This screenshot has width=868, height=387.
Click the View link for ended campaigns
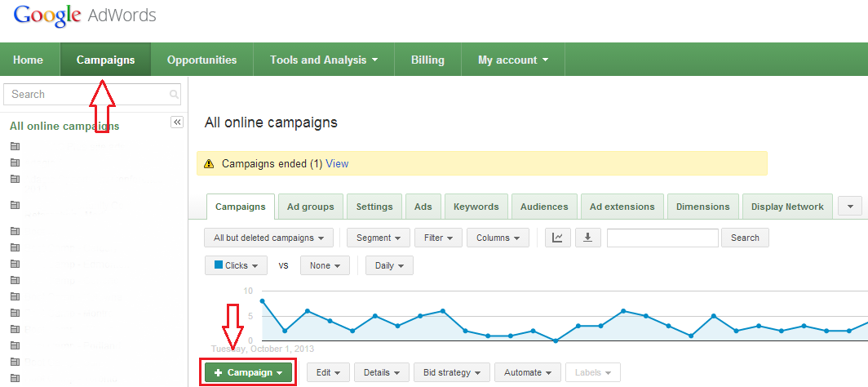click(337, 164)
